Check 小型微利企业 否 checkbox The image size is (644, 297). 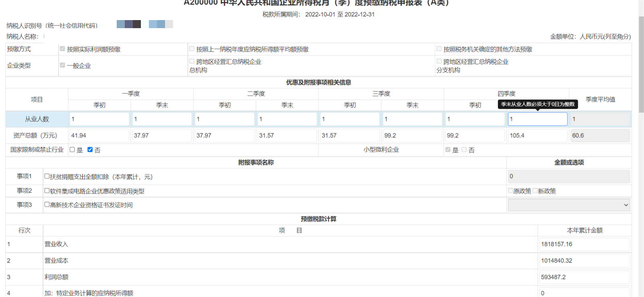tap(464, 150)
